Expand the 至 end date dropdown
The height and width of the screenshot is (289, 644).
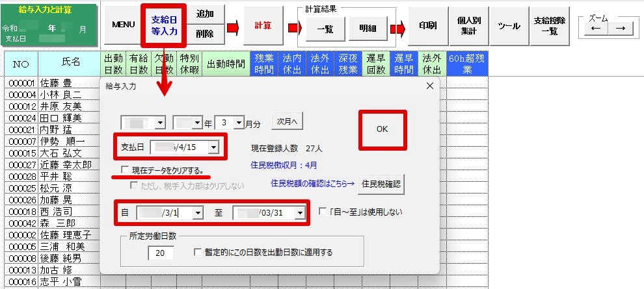click(301, 213)
